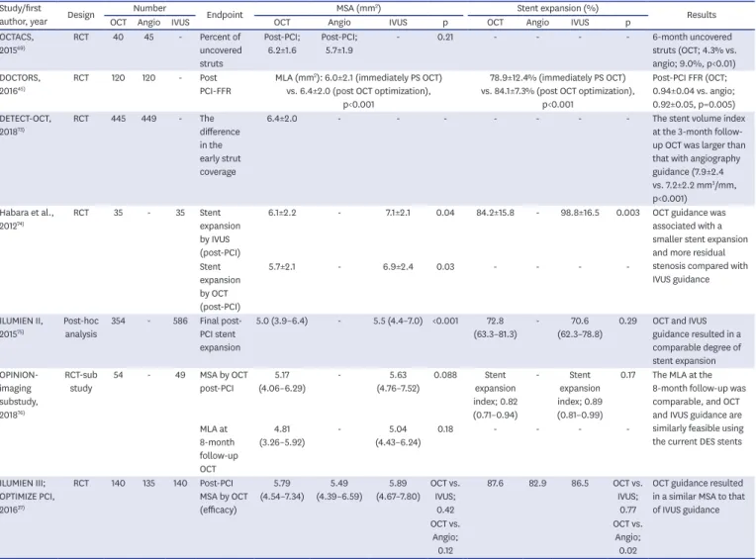Image resolution: width=756 pixels, height=559 pixels.
Task: Click 'The difference in the early strut coverage'
Action: click(x=221, y=145)
